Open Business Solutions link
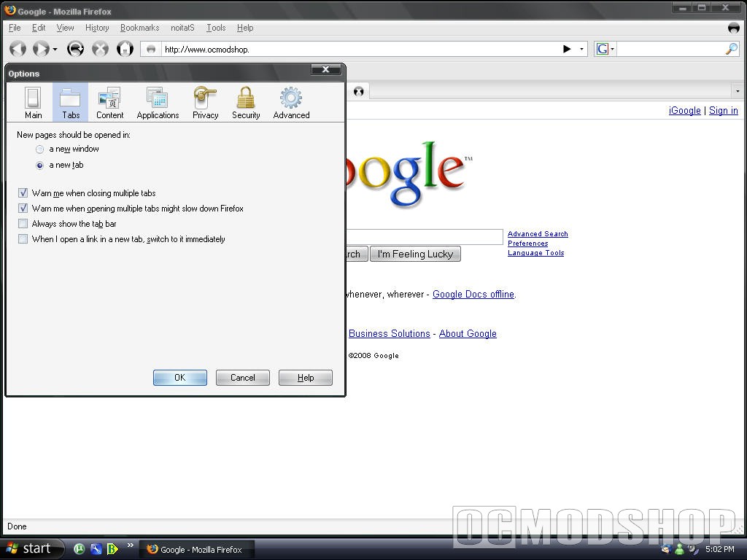Image resolution: width=747 pixels, height=560 pixels. pos(390,333)
